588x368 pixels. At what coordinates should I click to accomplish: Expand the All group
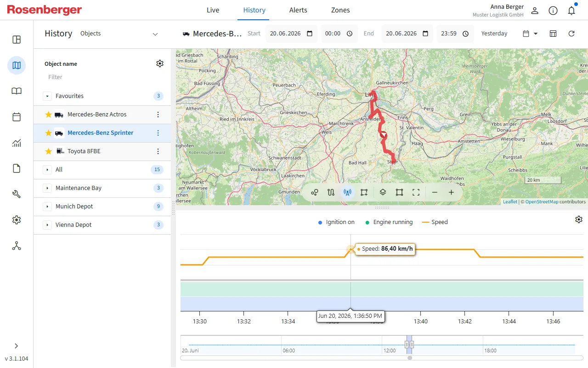tap(47, 170)
